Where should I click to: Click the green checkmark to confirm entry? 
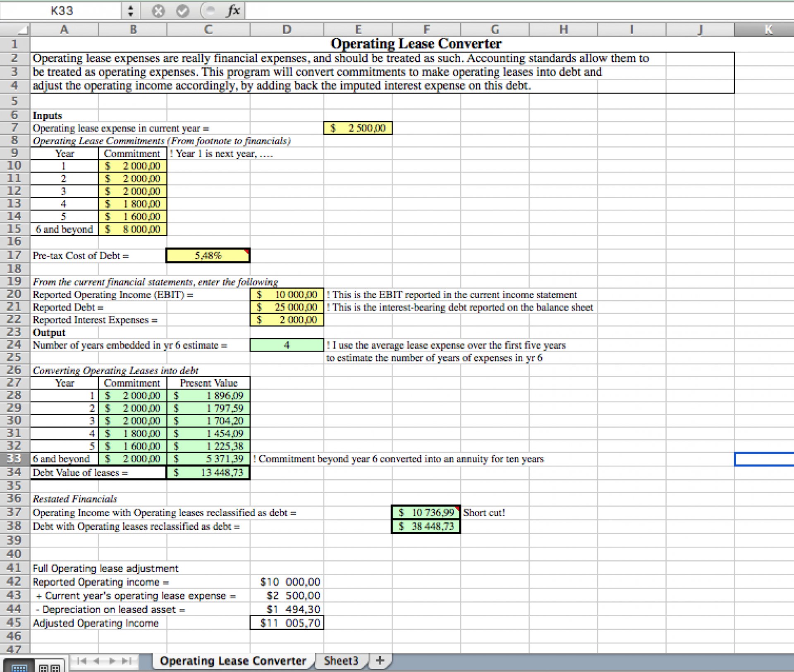(182, 11)
